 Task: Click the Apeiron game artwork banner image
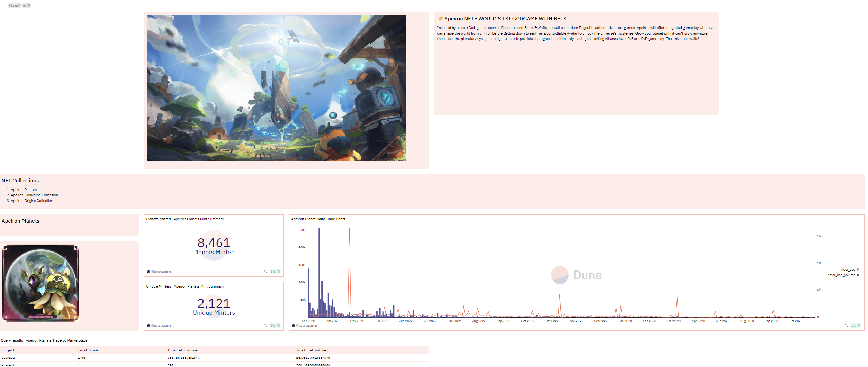click(276, 88)
